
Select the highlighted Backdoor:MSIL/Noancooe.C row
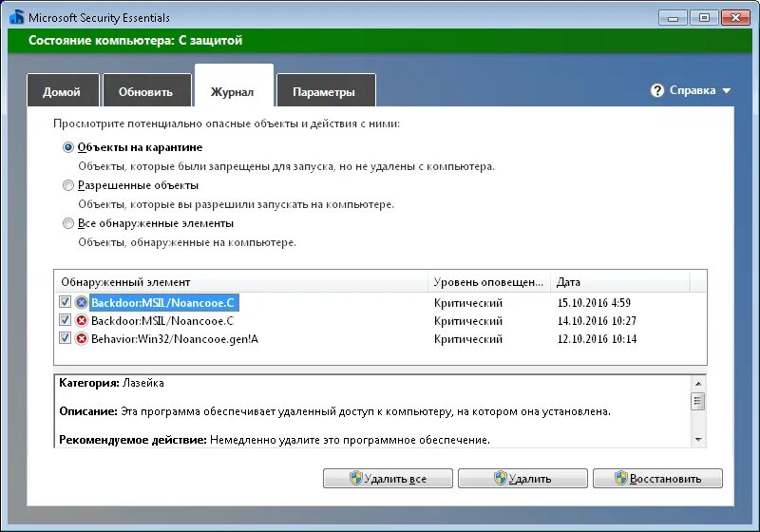point(162,303)
